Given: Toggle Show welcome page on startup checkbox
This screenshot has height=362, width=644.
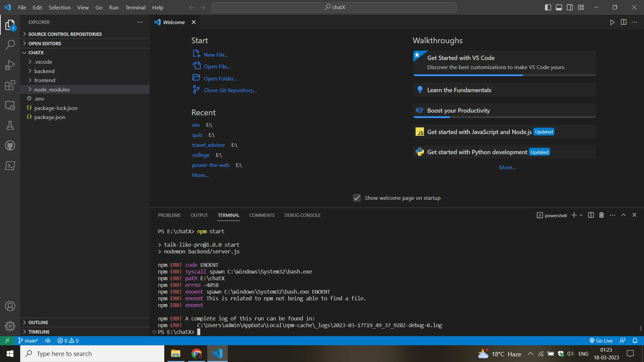Looking at the screenshot, I should tap(357, 198).
